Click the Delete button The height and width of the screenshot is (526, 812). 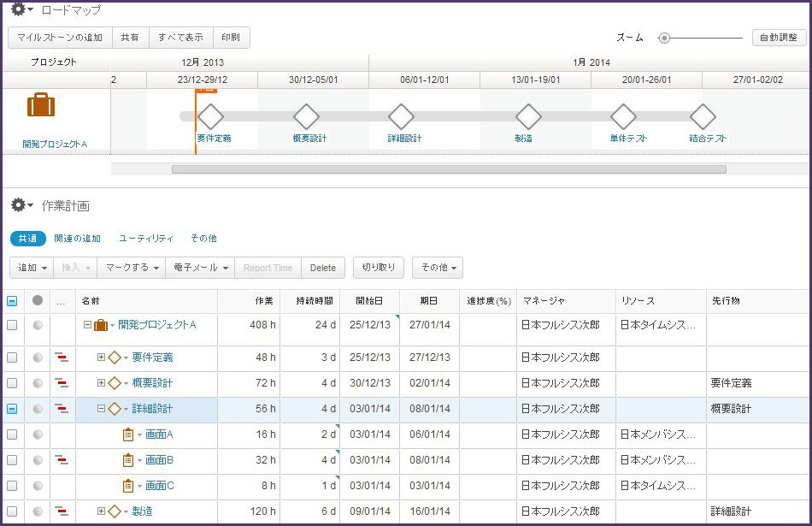322,268
